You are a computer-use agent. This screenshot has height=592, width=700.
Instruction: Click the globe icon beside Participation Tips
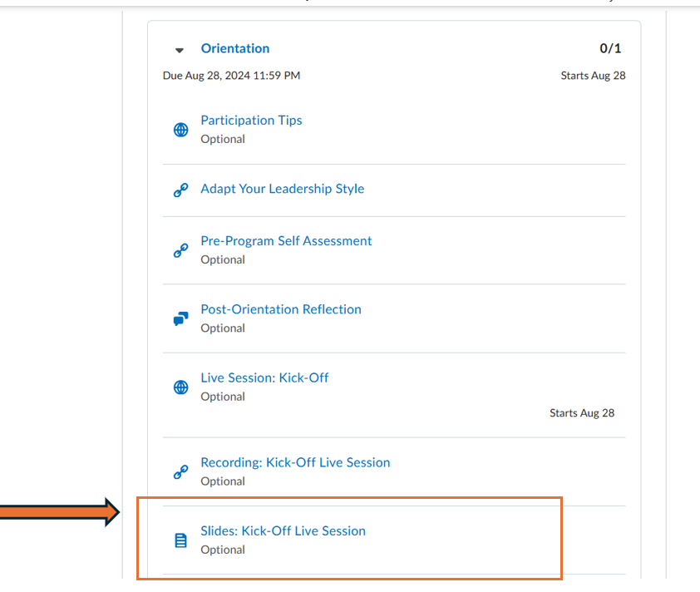click(180, 130)
